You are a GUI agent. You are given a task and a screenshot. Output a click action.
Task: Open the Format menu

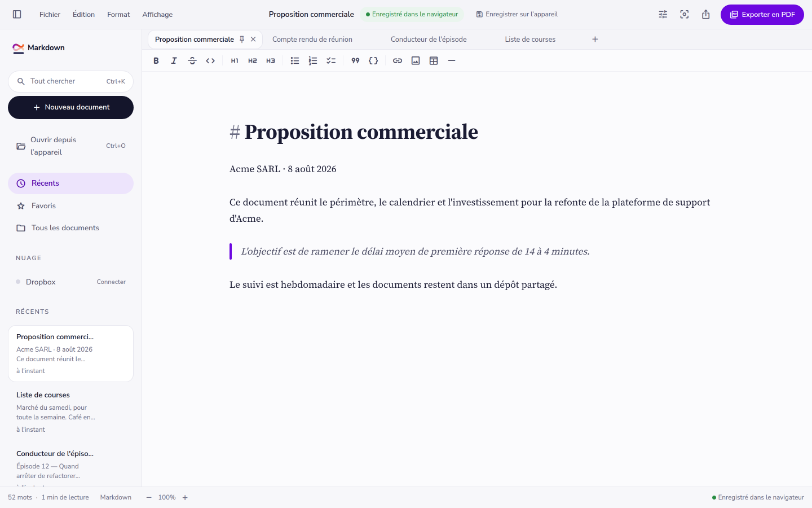118,15
